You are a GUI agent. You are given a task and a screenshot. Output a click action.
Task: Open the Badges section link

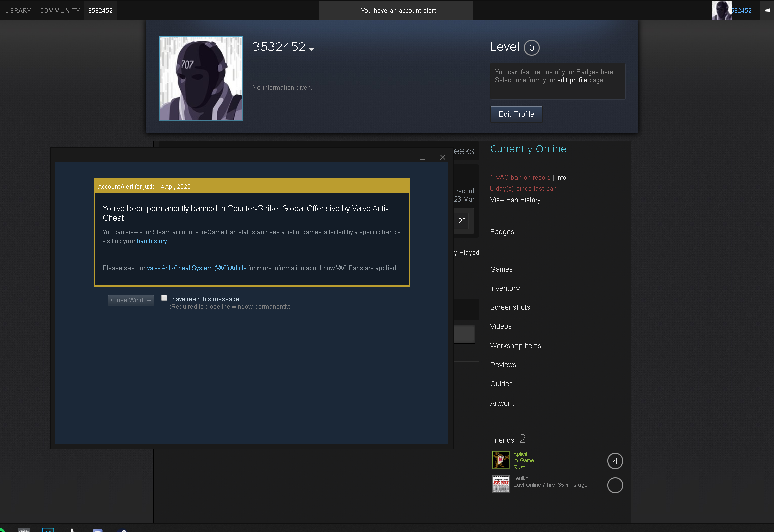(x=502, y=232)
